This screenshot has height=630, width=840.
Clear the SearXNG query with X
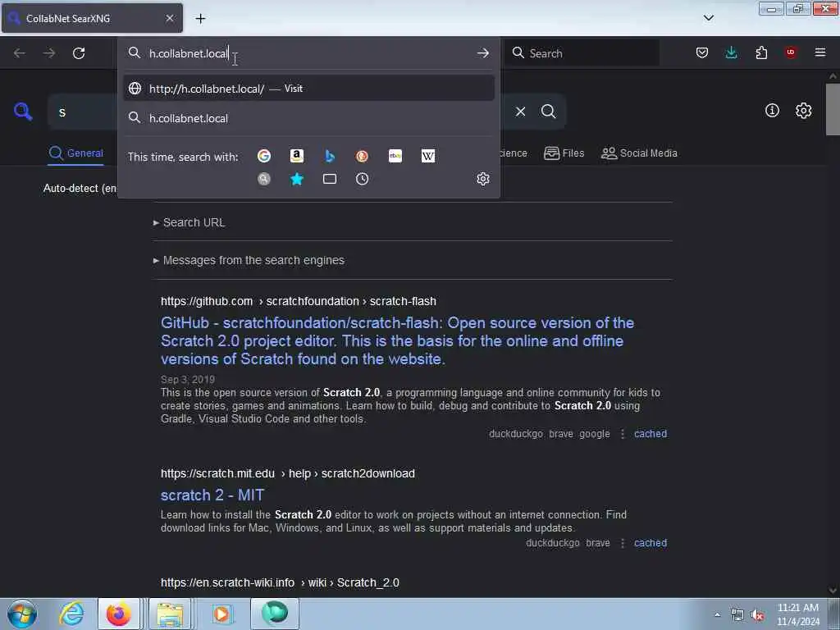(520, 112)
